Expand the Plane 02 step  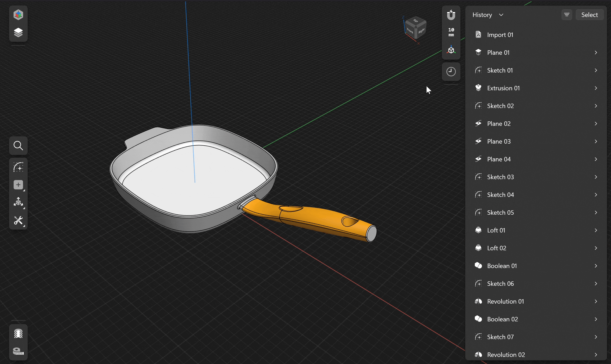pos(596,124)
